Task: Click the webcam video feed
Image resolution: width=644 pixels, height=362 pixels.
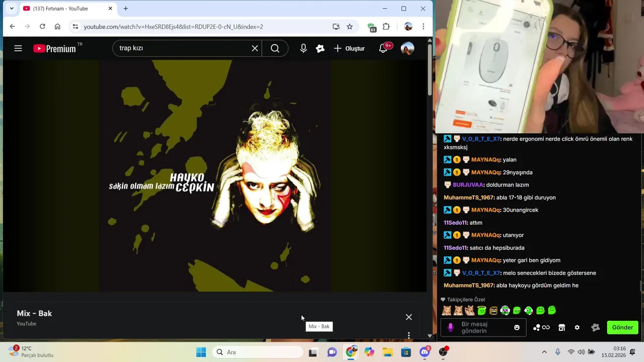Action: (539, 66)
